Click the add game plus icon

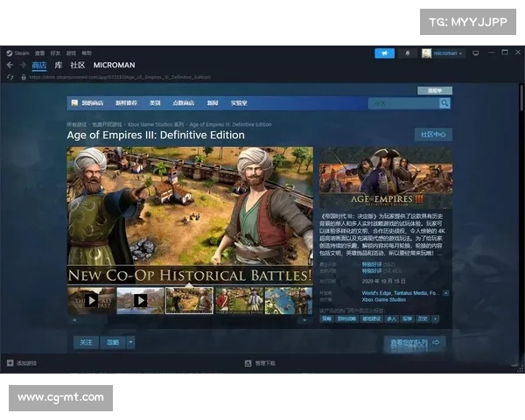[x=10, y=363]
